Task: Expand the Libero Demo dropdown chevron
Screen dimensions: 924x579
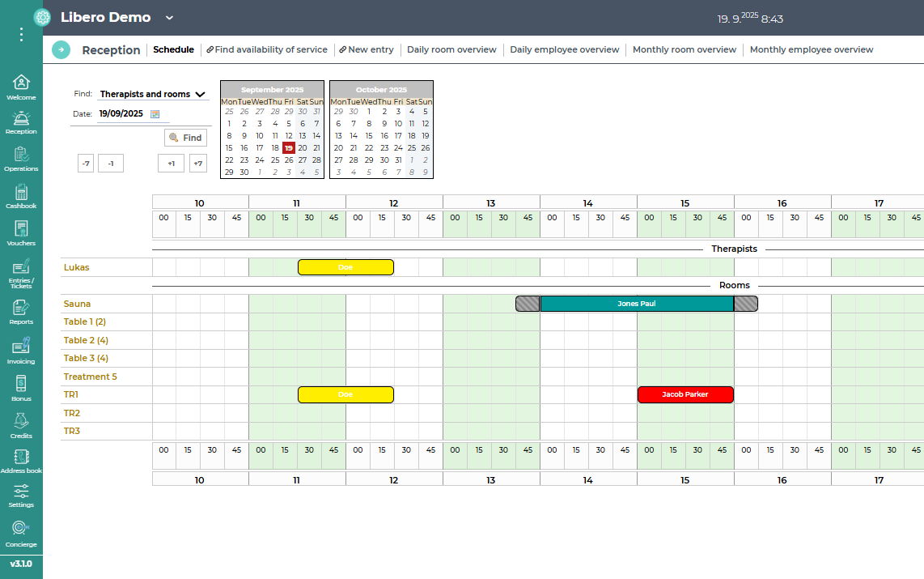Action: (x=169, y=18)
